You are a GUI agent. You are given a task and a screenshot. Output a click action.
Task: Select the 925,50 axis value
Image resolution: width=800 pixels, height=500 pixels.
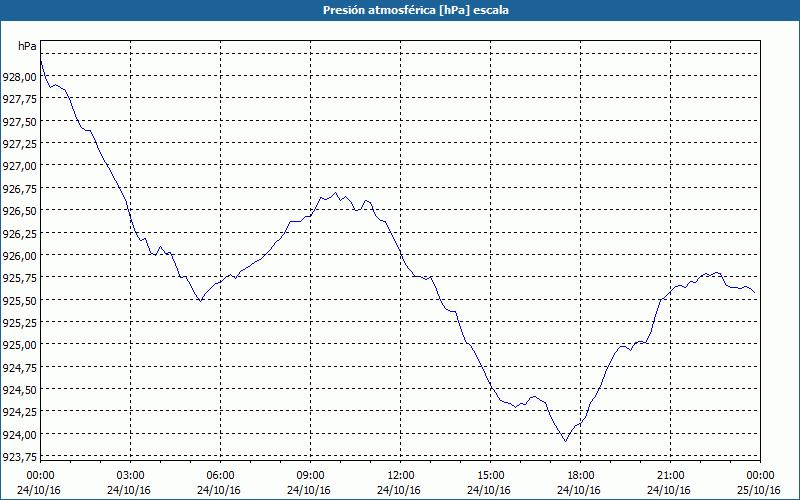[20, 301]
